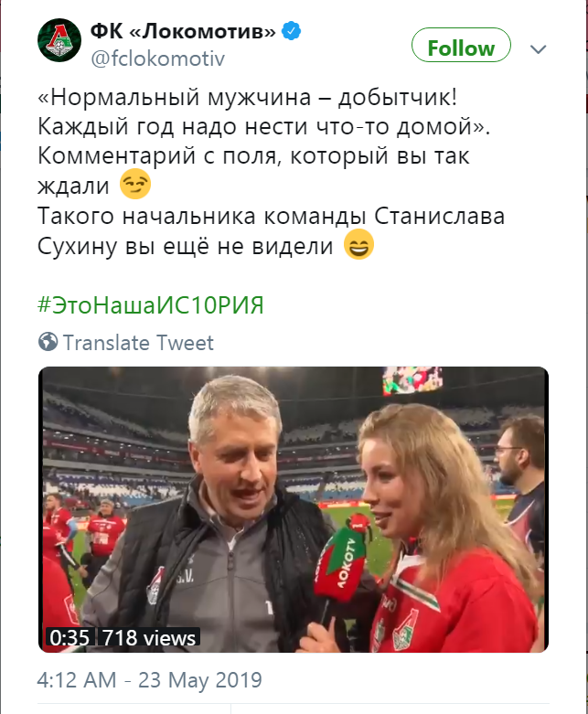This screenshot has width=588, height=714.
Task: Click the smirking face emoji
Action: [135, 184]
